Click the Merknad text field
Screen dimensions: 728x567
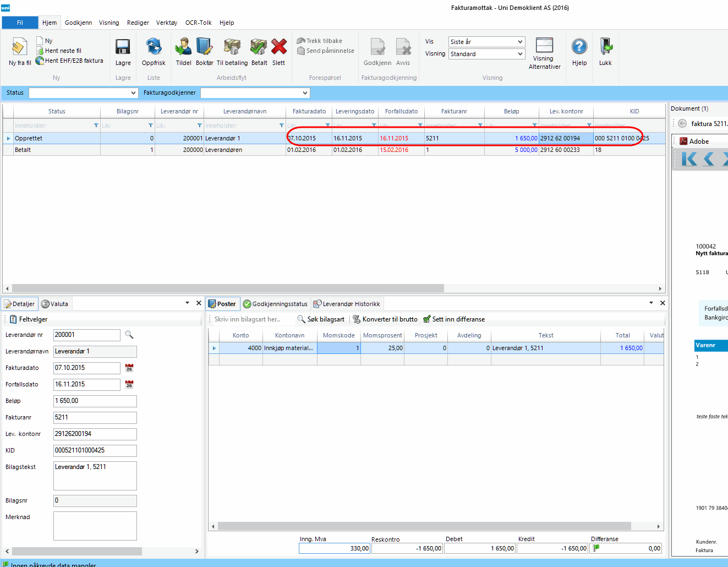95,526
